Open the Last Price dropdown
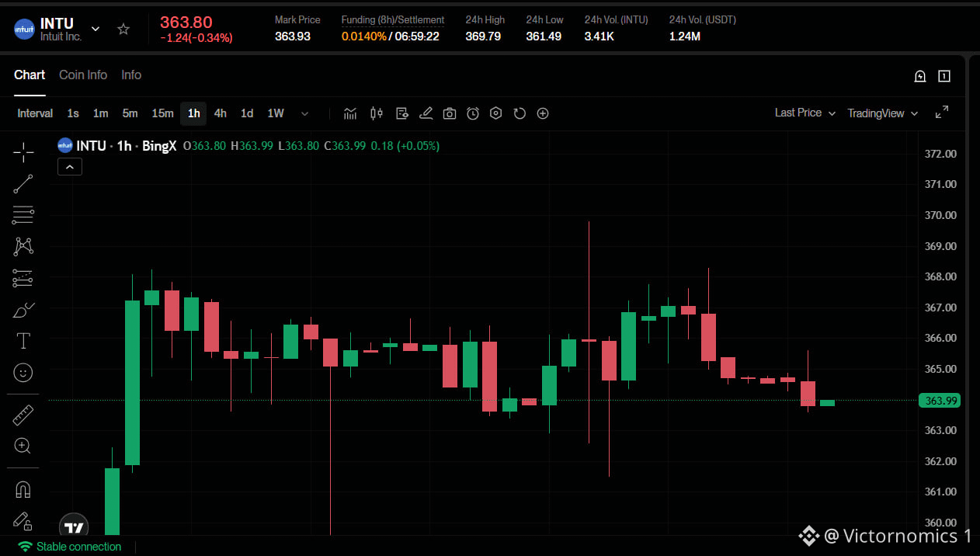Screen dimensions: 980x556 click(805, 113)
